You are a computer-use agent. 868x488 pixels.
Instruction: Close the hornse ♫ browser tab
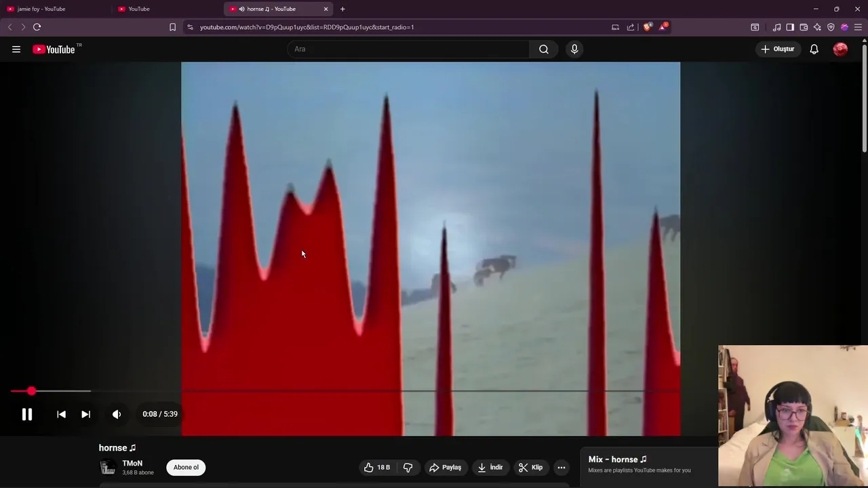point(325,9)
